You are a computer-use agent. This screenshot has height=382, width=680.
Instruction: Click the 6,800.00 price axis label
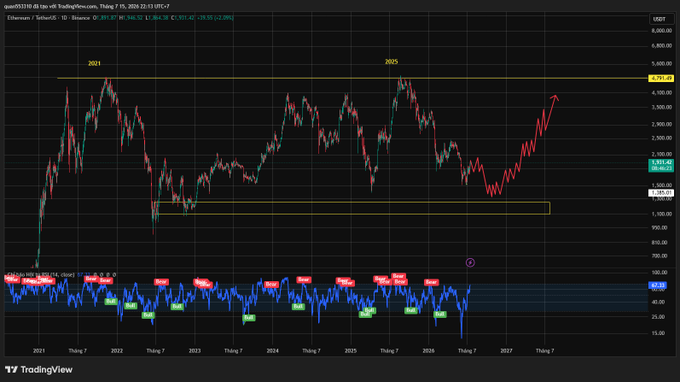point(661,46)
